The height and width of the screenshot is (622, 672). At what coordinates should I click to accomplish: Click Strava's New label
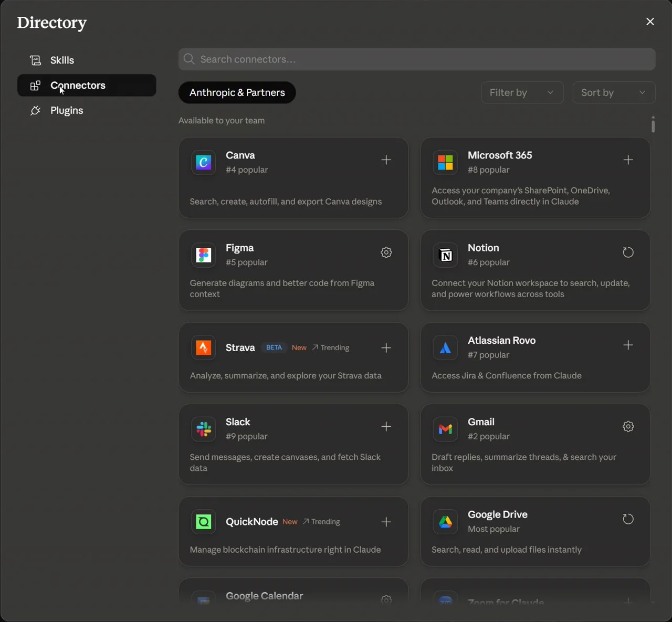[299, 347]
